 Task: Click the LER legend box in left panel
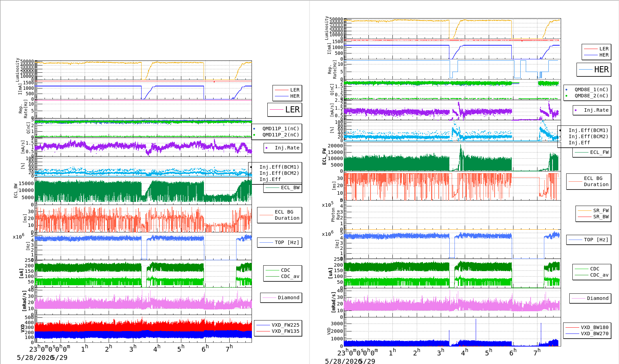(284, 110)
